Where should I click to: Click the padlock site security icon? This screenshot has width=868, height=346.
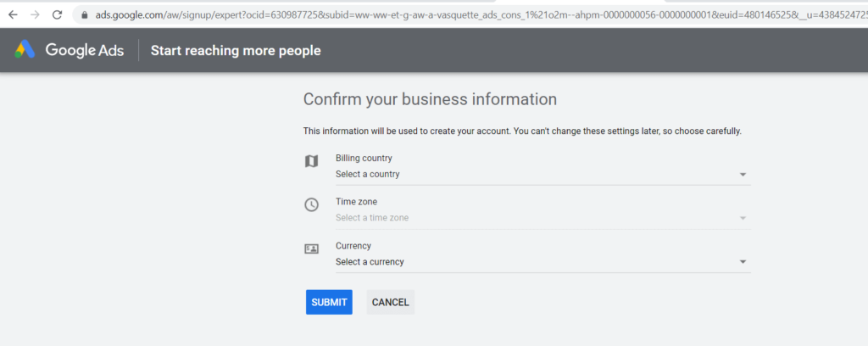click(84, 15)
